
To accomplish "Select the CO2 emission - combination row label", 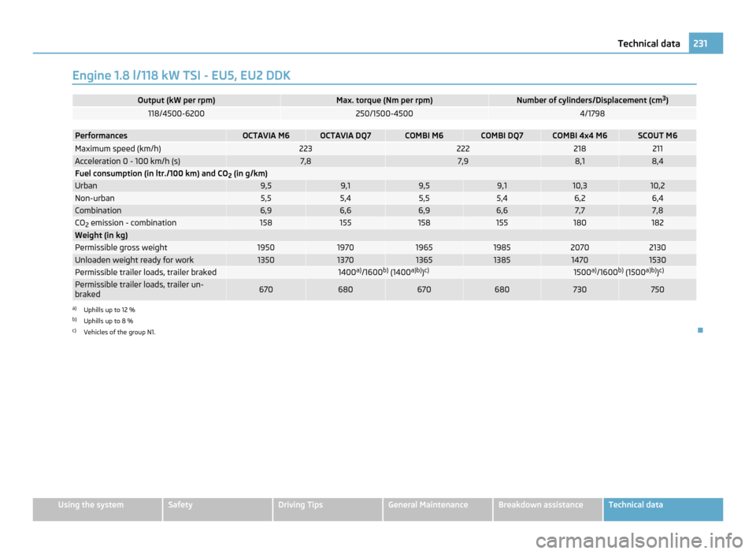I will click(x=125, y=223).
